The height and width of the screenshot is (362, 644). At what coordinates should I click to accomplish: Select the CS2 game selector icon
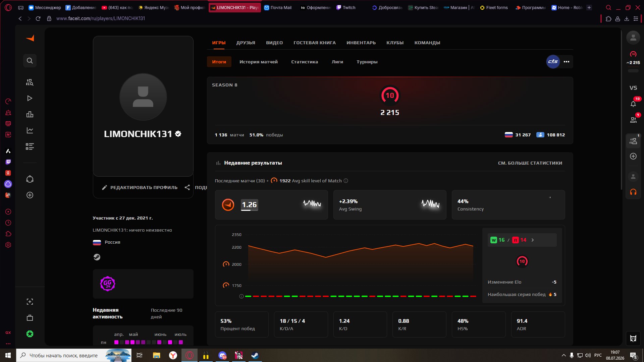click(x=553, y=62)
